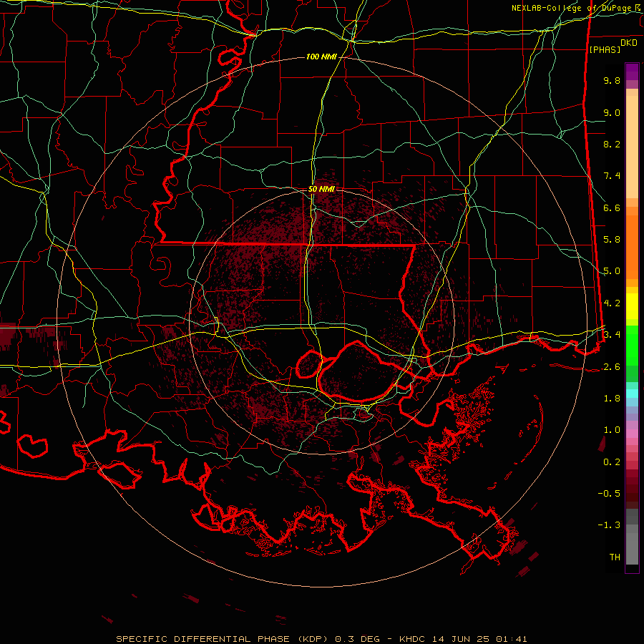Click the -1.3 value on the color scale

tap(609, 525)
